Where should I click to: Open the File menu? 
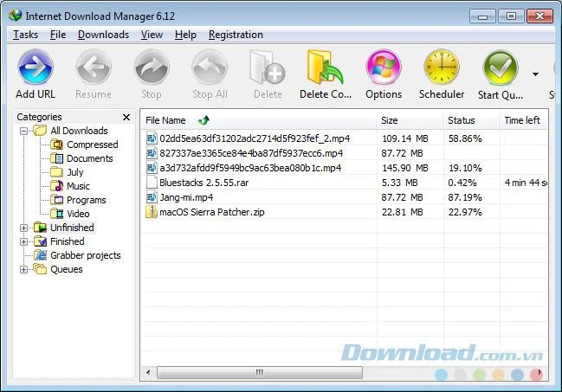pos(58,35)
